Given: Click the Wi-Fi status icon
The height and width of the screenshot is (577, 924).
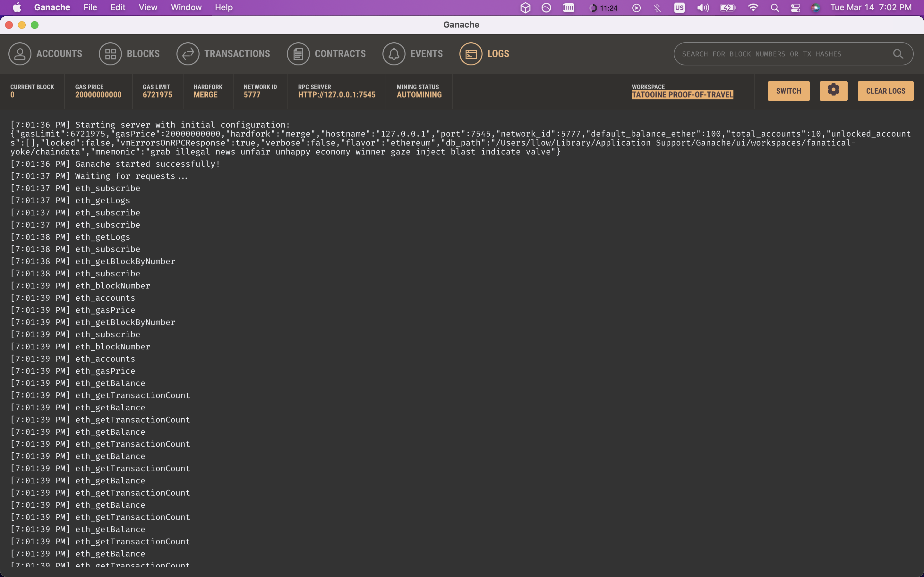Looking at the screenshot, I should pyautogui.click(x=753, y=8).
